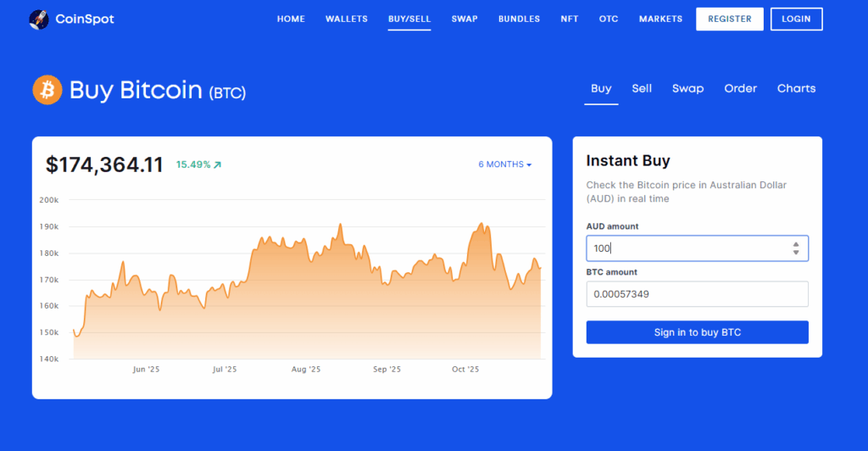Click the CoinSpot rocket logo icon
The image size is (868, 451).
(x=39, y=19)
